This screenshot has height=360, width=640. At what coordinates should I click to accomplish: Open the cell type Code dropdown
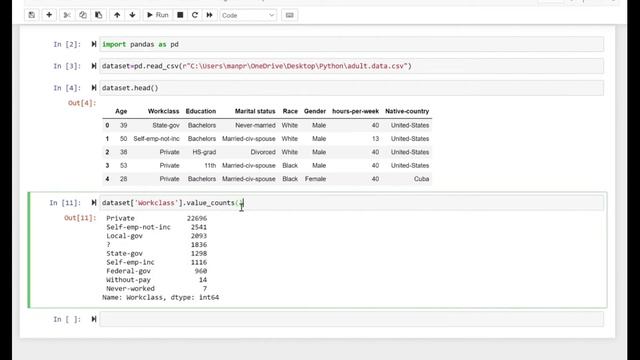(x=248, y=15)
